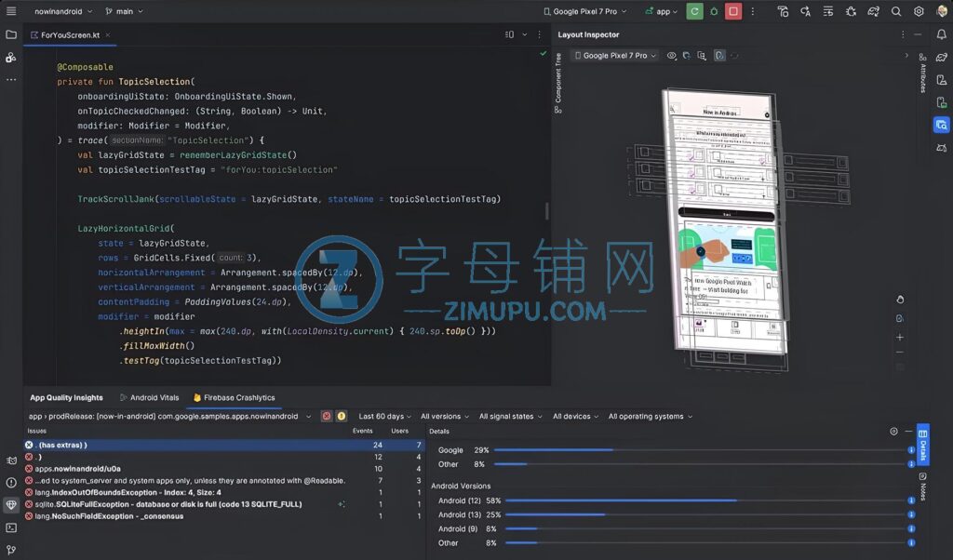The image size is (953, 560).
Task: Open Problems icon in left sidebar
Action: (x=11, y=483)
